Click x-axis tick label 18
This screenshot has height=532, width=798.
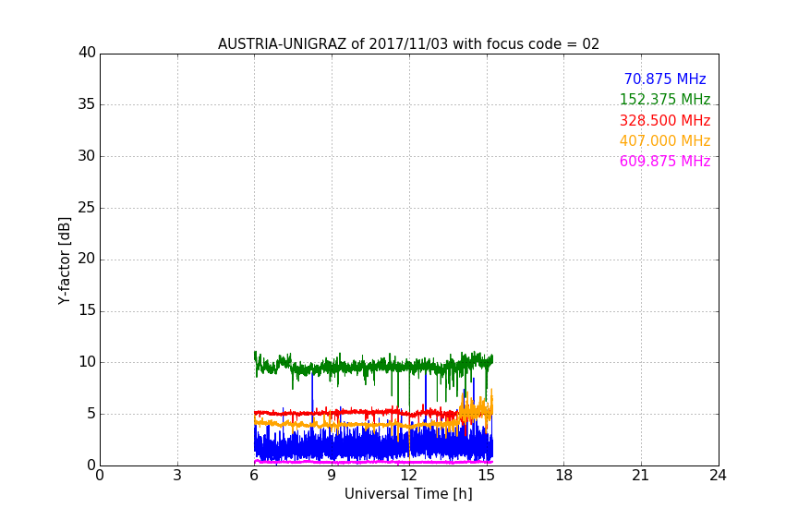tap(564, 476)
